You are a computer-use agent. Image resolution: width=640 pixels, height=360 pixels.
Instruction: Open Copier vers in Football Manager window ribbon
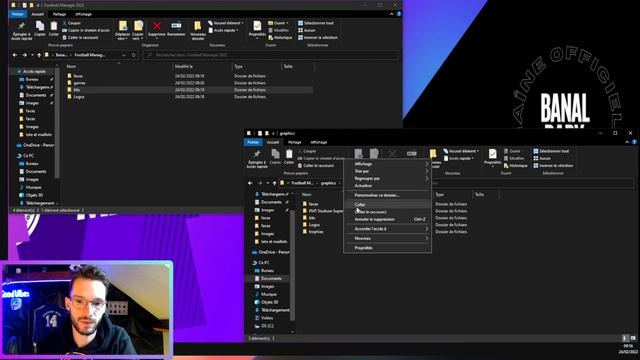point(138,31)
